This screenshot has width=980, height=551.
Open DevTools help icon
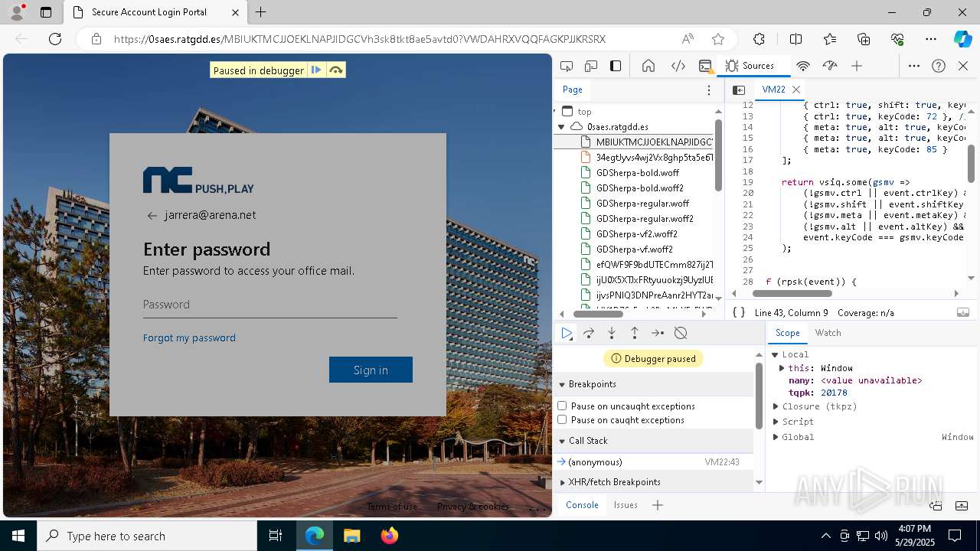tap(939, 66)
